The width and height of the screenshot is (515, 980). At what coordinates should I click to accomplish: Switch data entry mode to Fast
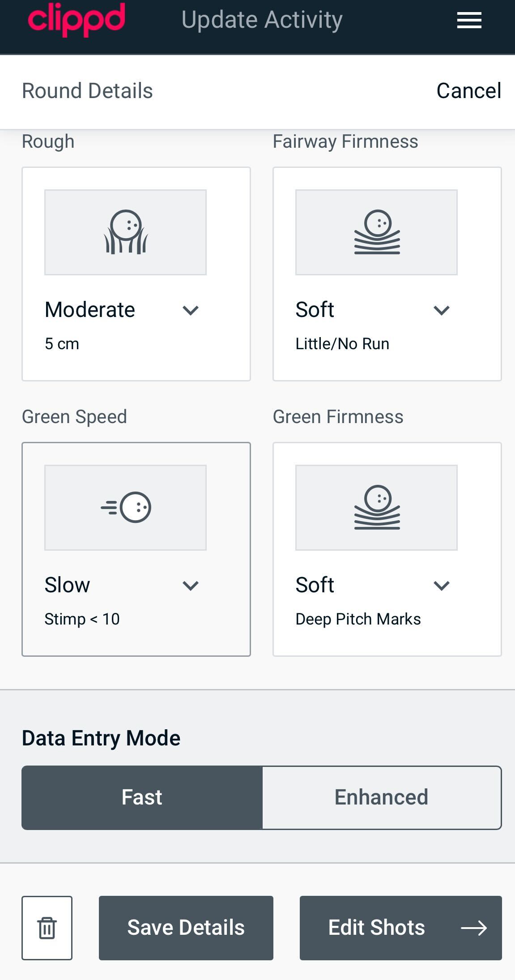coord(142,797)
